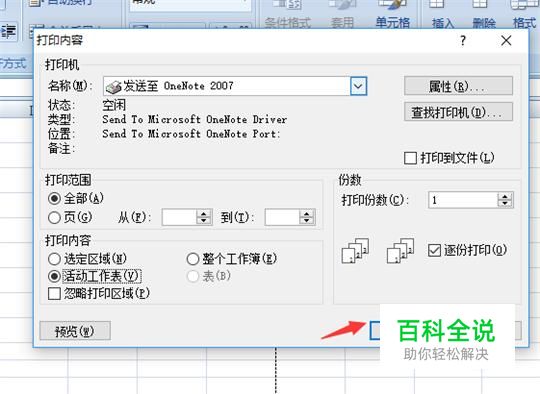Select the 全部(A) radio button
The width and height of the screenshot is (540, 394).
54,199
